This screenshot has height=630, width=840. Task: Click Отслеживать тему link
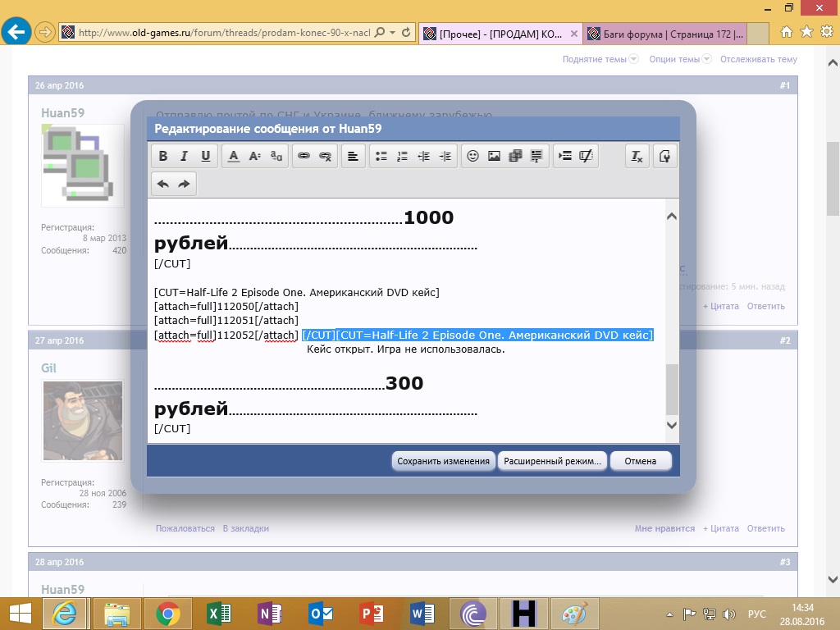[x=759, y=59]
